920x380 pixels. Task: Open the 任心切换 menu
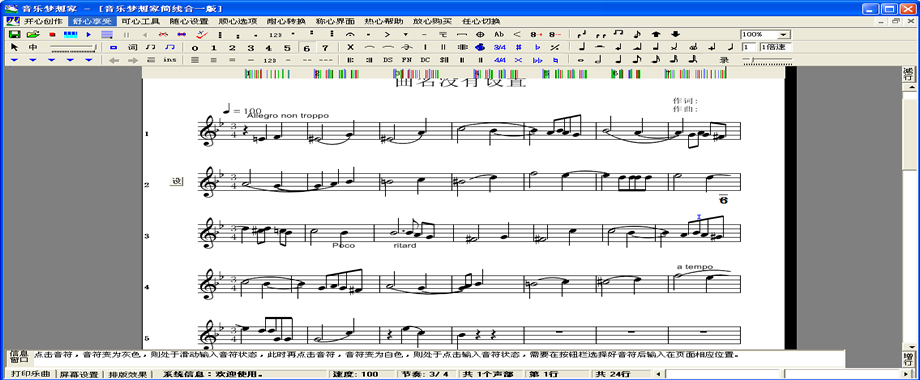pos(481,21)
